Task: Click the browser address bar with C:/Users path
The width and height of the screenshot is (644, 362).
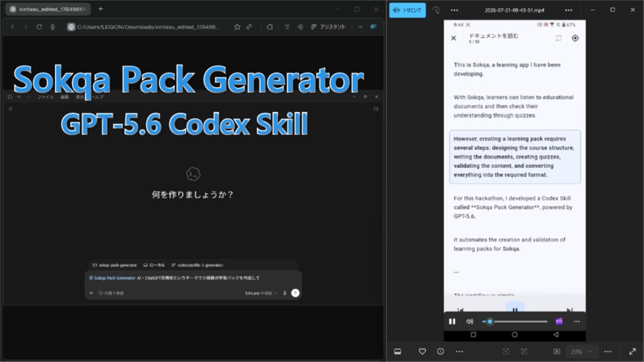Action: point(148,26)
